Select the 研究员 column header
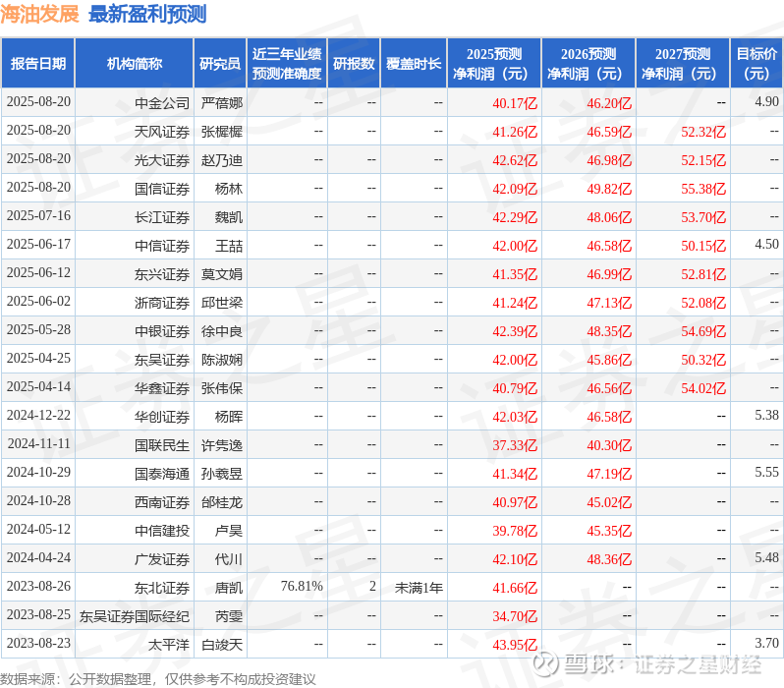This screenshot has width=784, height=688. click(220, 64)
